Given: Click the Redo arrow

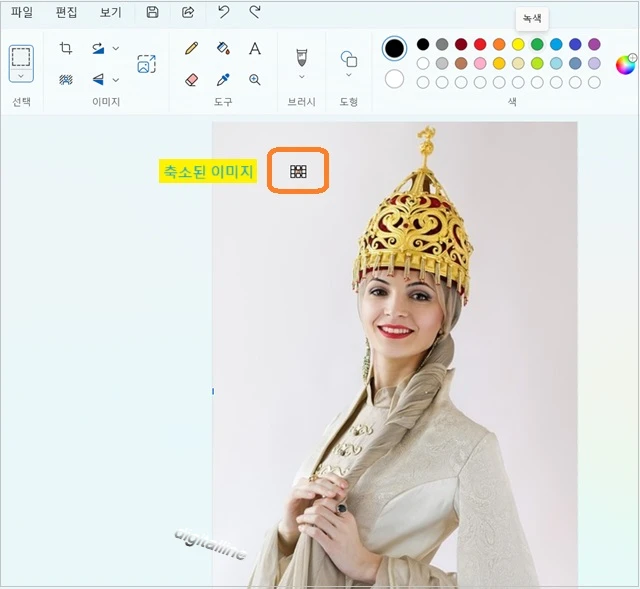Looking at the screenshot, I should tap(255, 12).
